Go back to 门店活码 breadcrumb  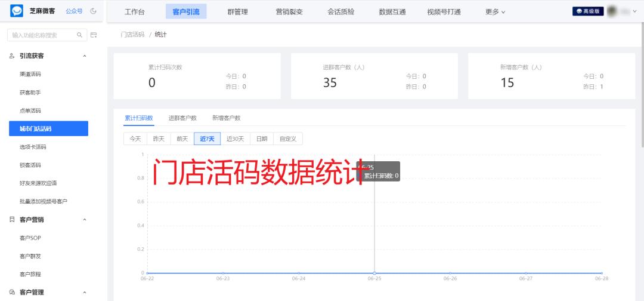(x=132, y=35)
